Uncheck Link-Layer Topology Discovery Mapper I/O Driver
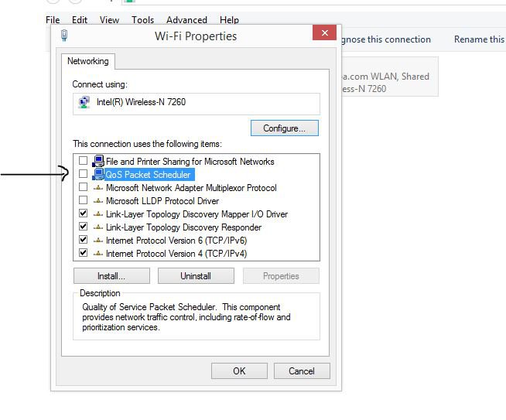Image resolution: width=506 pixels, height=420 pixels. tap(84, 213)
